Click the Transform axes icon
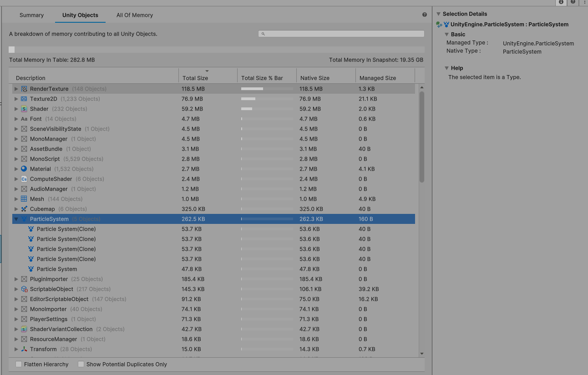588x375 pixels. (24, 349)
